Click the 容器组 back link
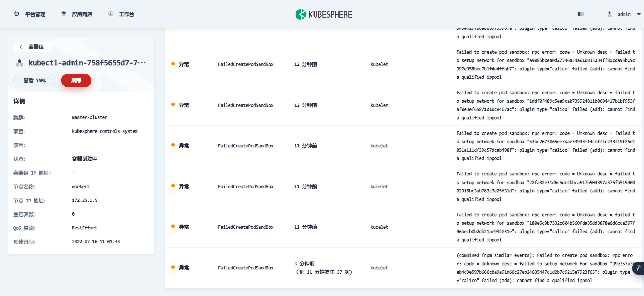The image size is (644, 296). (x=36, y=47)
